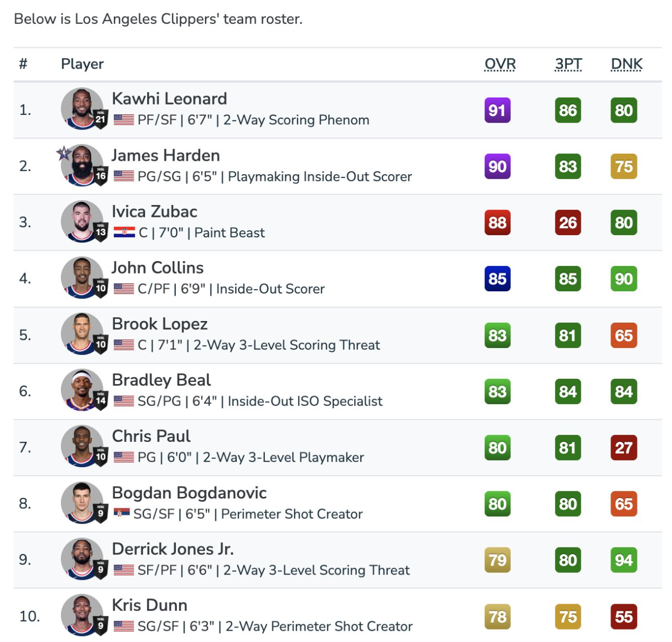Click the Croatian flag beside Ivica Zubac
The width and height of the screenshot is (672, 642).
(x=124, y=233)
